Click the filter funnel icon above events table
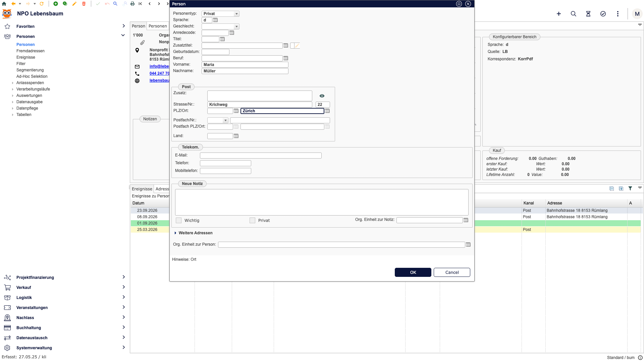 [630, 188]
